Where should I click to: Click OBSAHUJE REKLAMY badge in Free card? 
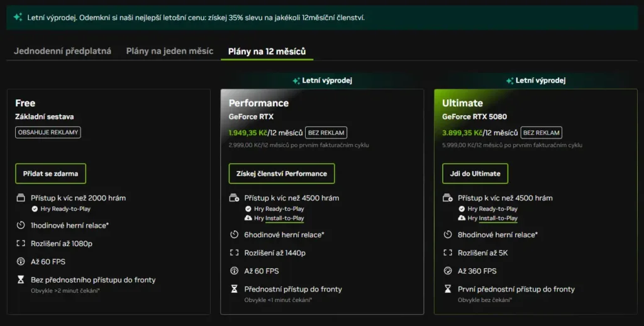(x=48, y=132)
